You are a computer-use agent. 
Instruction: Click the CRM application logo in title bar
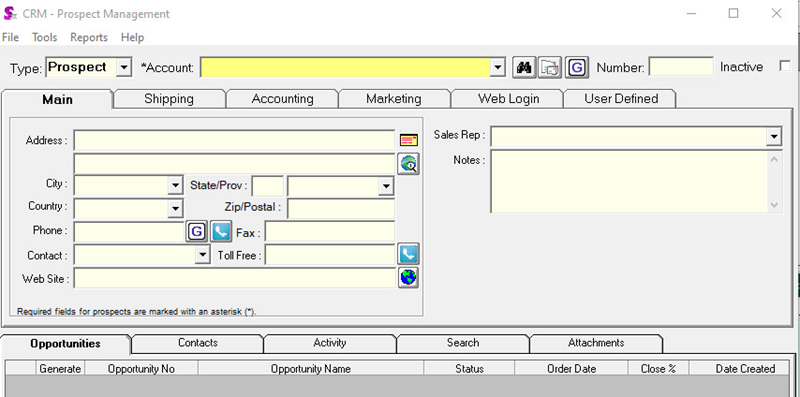[10, 13]
